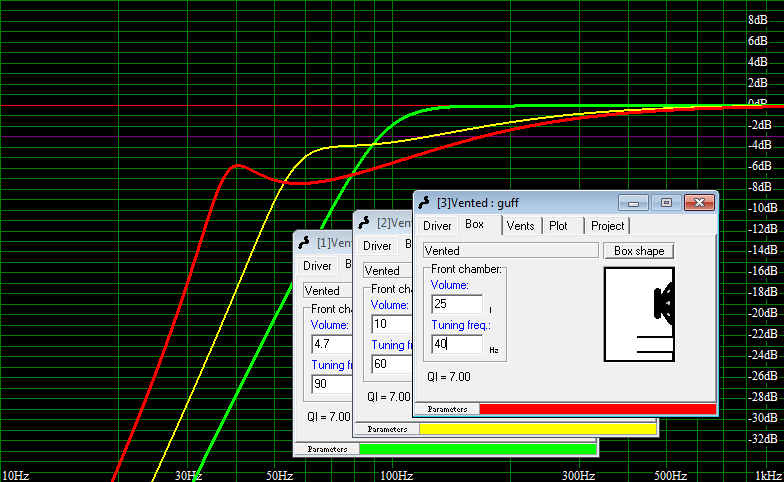Click the Tuning freq. field showing 40
Image resolution: width=784 pixels, height=482 pixels.
coord(457,344)
